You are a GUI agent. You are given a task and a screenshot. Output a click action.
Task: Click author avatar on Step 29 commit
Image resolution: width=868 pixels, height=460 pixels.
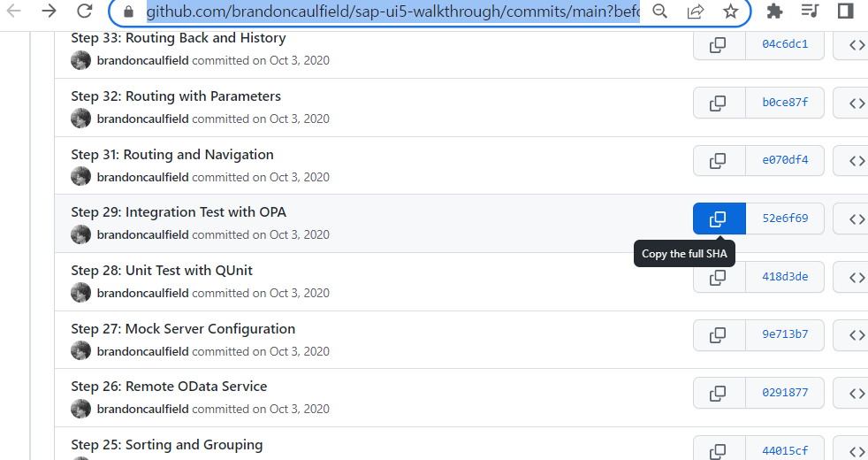point(80,234)
